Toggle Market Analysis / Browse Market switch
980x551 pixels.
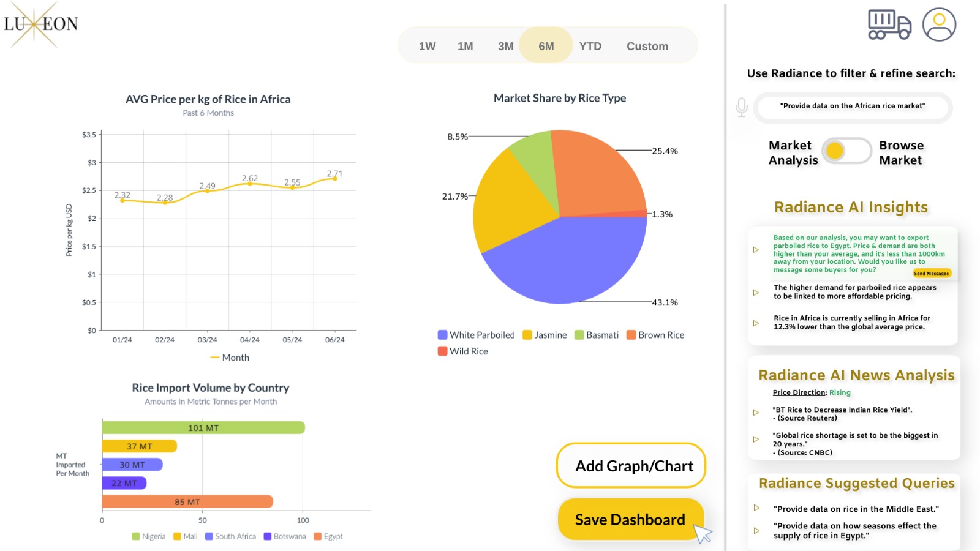pyautogui.click(x=846, y=151)
